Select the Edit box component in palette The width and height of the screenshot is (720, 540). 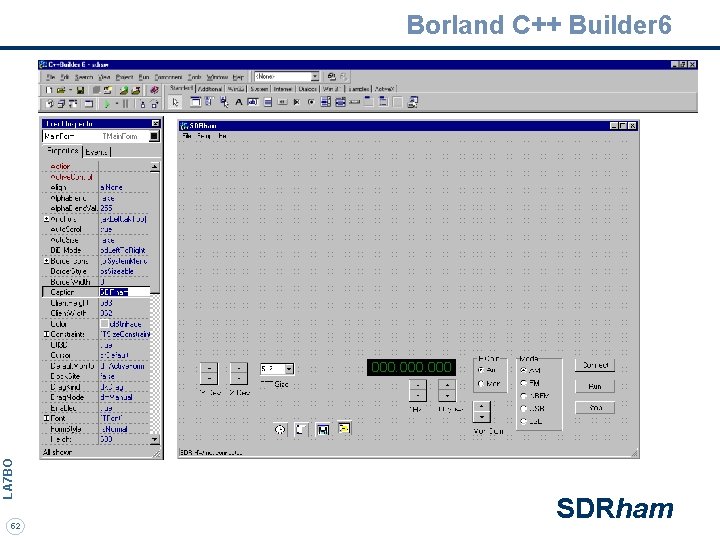pos(253,102)
